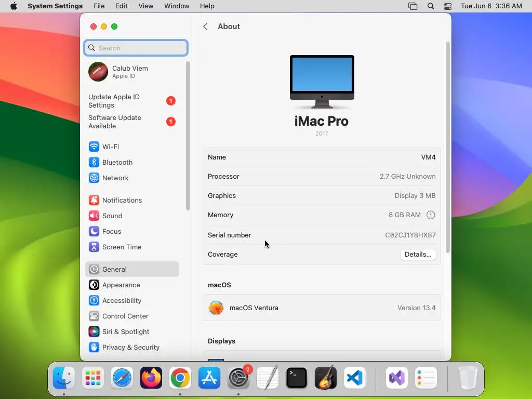532x399 pixels.
Task: Open the File menu
Action: [99, 6]
